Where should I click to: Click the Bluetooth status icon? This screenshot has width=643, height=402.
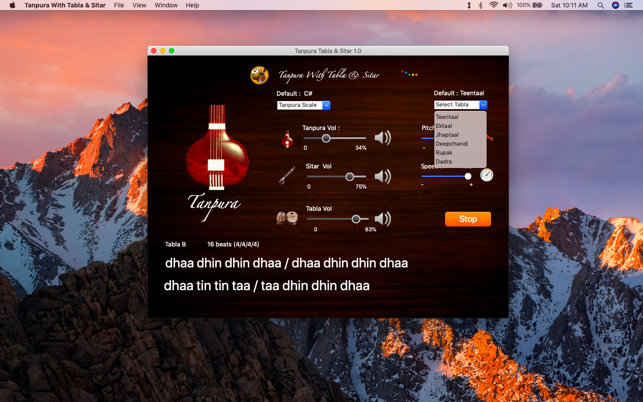481,5
